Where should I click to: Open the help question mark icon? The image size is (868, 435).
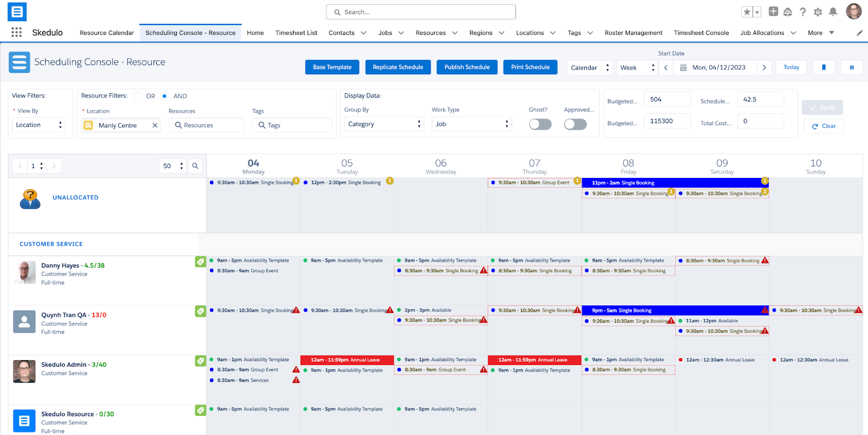point(803,12)
